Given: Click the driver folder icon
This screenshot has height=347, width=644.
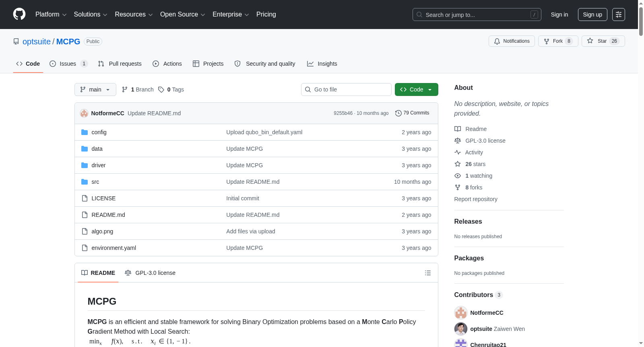Looking at the screenshot, I should click(x=85, y=165).
